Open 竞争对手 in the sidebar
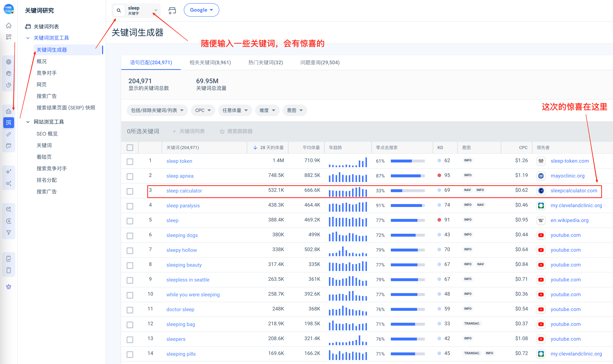The height and width of the screenshot is (364, 613). click(x=47, y=73)
